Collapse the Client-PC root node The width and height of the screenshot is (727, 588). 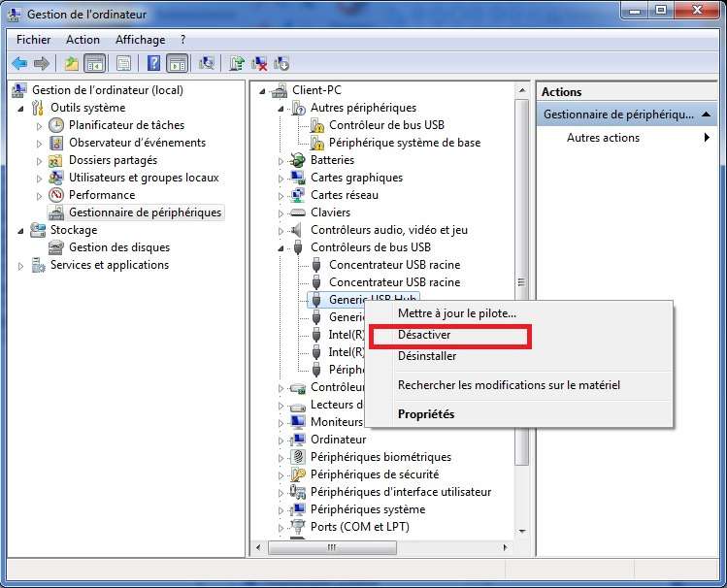pyautogui.click(x=262, y=91)
